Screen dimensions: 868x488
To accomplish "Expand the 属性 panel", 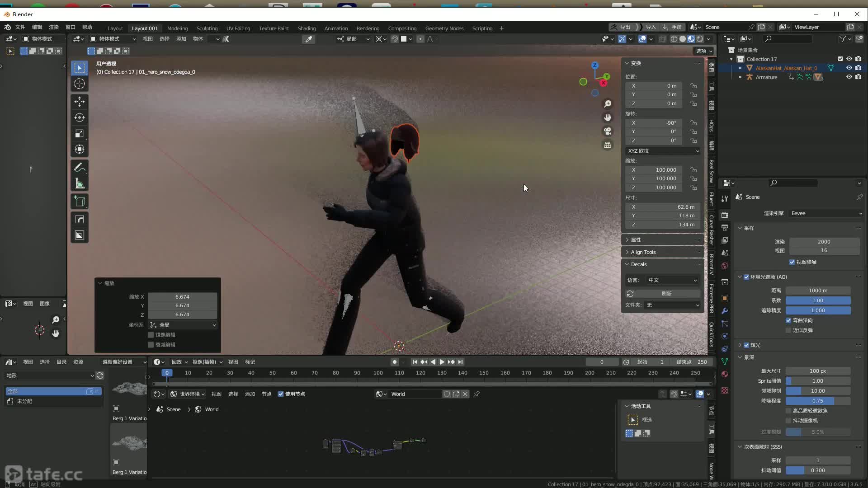I will point(663,240).
